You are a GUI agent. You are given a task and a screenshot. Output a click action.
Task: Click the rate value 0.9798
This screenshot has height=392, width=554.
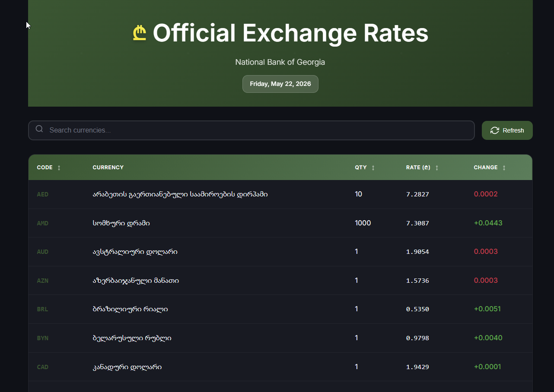click(x=417, y=338)
